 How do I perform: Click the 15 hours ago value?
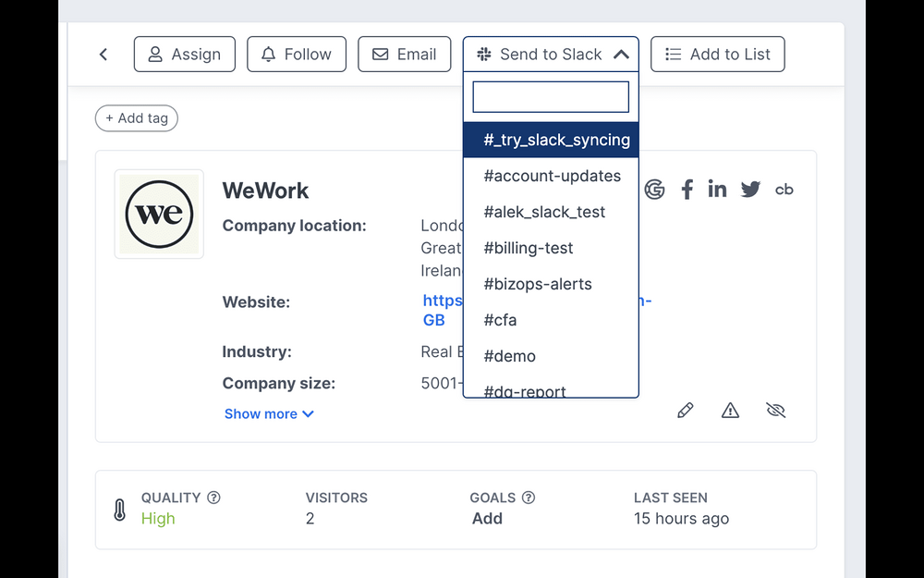681,519
